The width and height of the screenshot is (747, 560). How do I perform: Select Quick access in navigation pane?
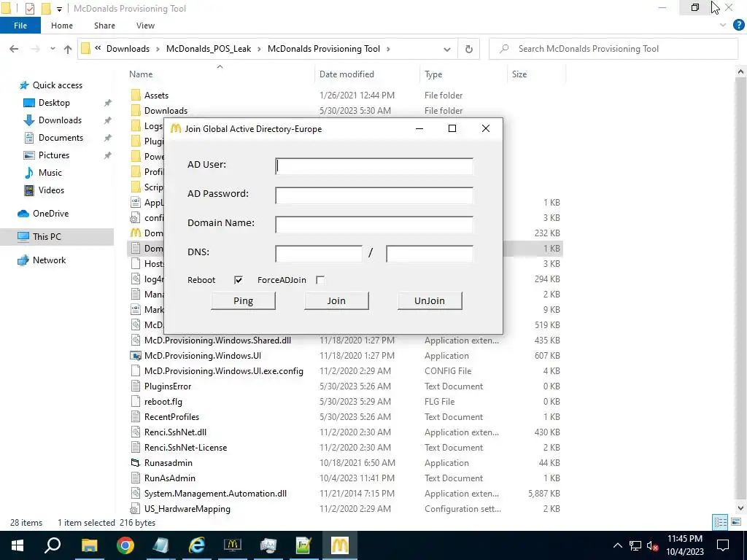click(x=57, y=85)
